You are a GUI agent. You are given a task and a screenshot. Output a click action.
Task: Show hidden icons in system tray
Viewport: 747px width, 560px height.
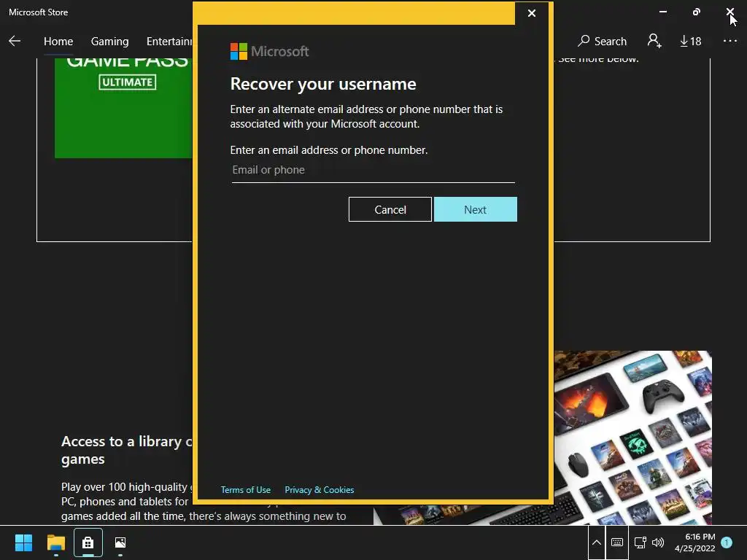597,542
